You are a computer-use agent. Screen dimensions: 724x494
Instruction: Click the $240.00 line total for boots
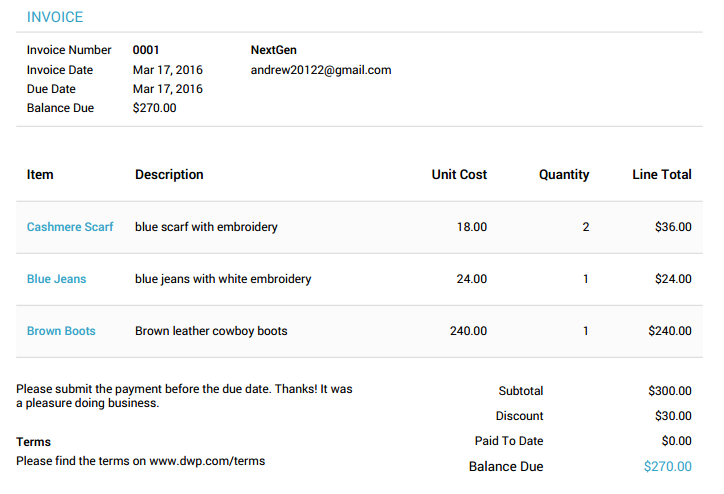point(670,331)
